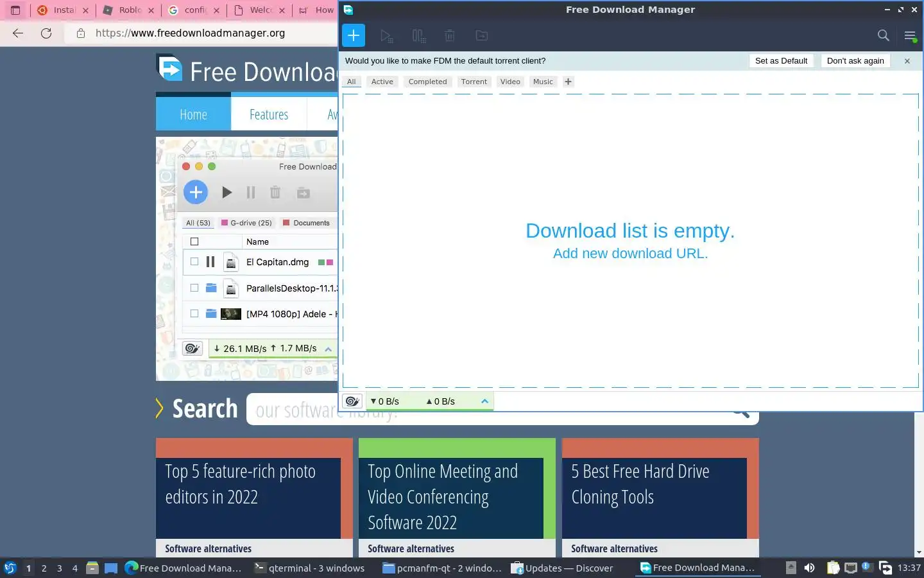924x578 pixels.
Task: Click the Add new download URL link
Action: tap(630, 253)
